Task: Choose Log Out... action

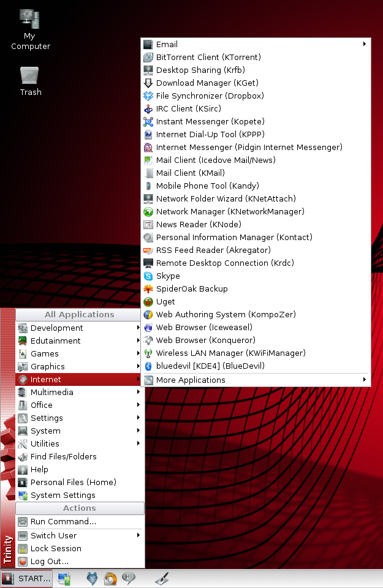Action: pos(80,562)
